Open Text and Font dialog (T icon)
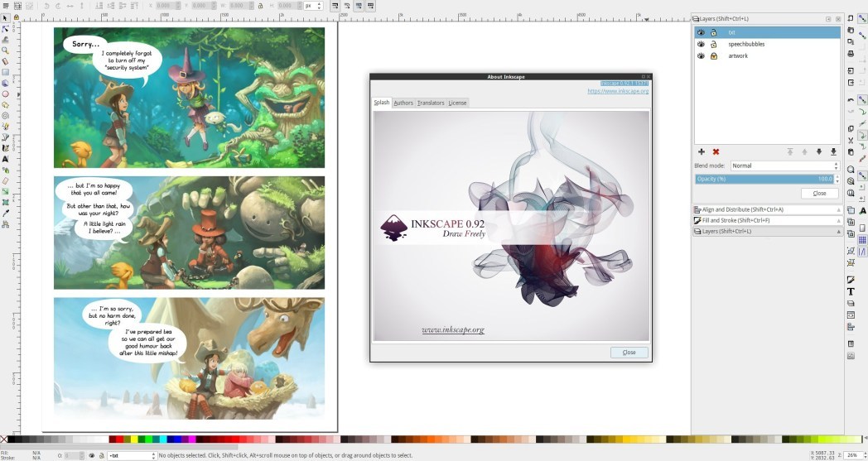 pos(851,291)
